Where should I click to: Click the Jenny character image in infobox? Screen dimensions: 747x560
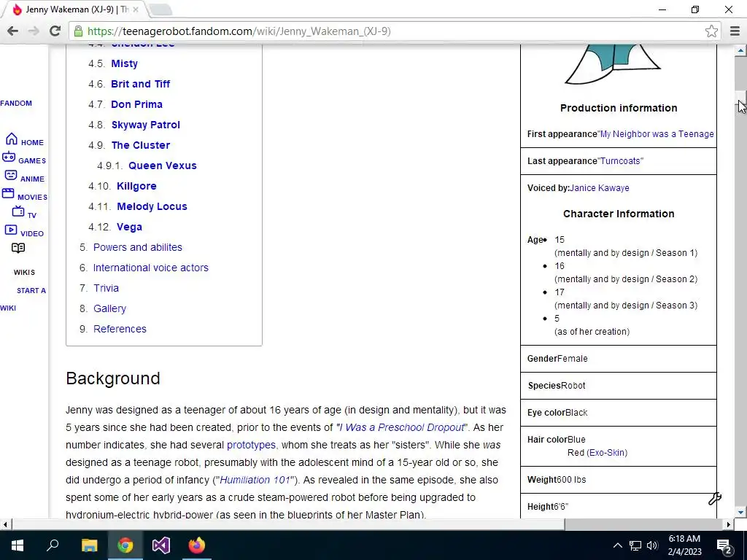(613, 64)
